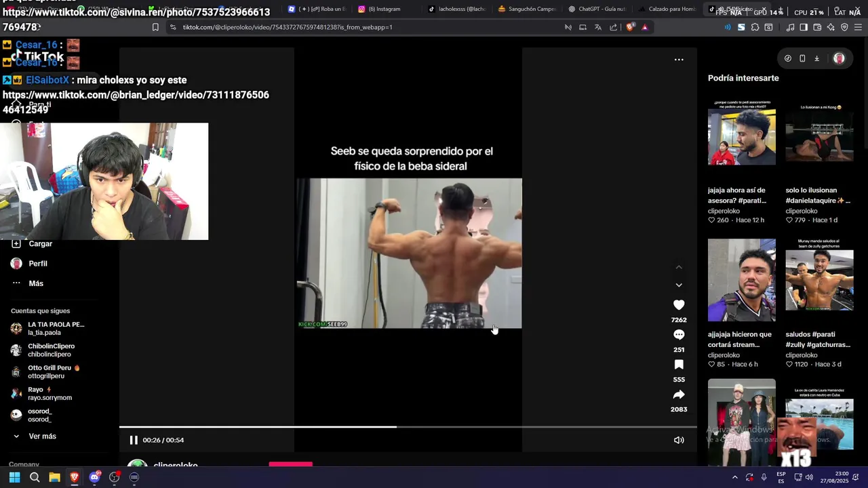Viewport: 868px width, 488px height.
Task: Show hidden system tray icons
Action: pos(734,477)
